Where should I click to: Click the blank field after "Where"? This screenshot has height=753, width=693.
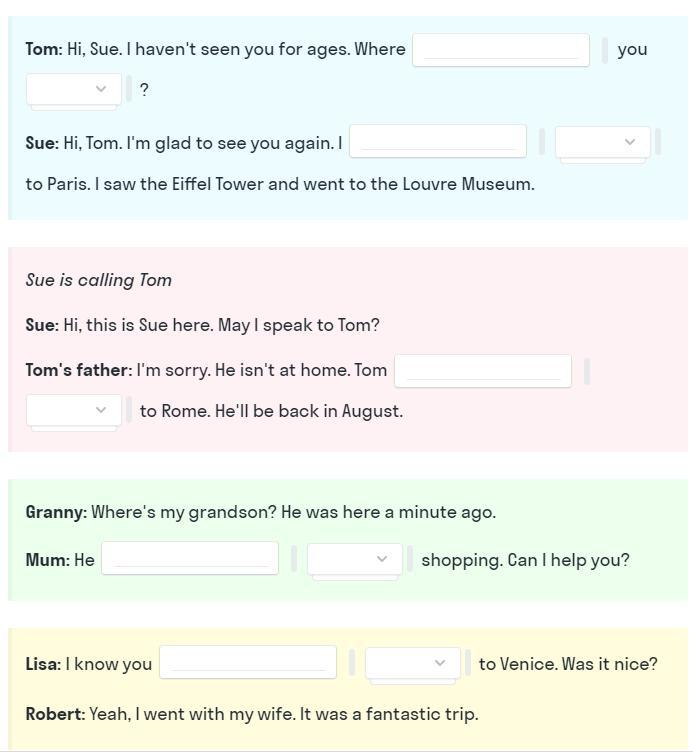point(501,50)
